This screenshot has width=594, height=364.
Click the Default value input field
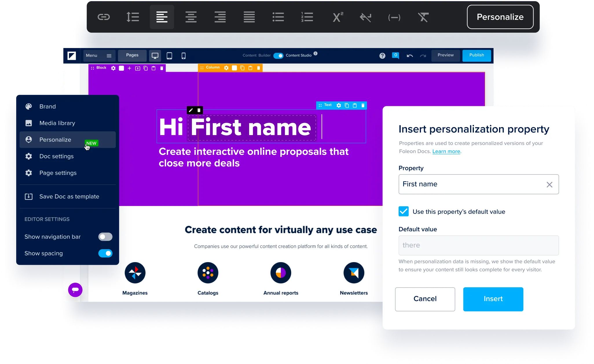click(478, 245)
